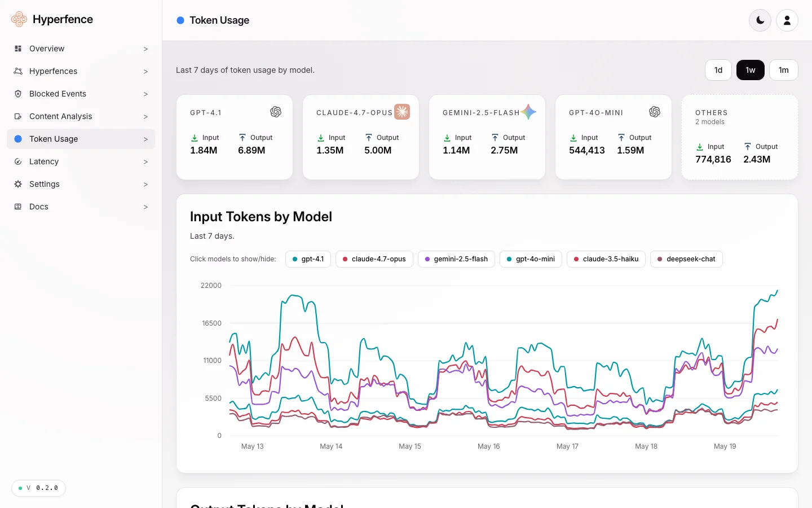812x508 pixels.
Task: Expand the Content Analysis chevron
Action: 145,117
